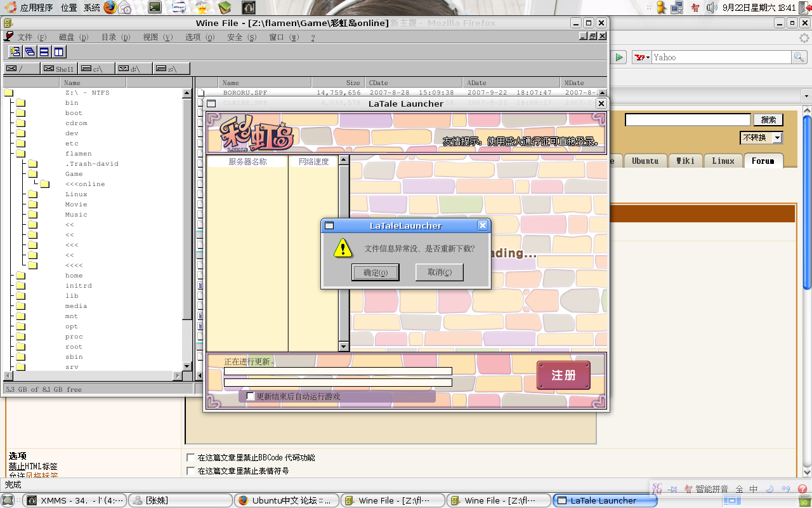Click upper update progress bar in launcher
The width and height of the screenshot is (812, 508).
point(338,371)
